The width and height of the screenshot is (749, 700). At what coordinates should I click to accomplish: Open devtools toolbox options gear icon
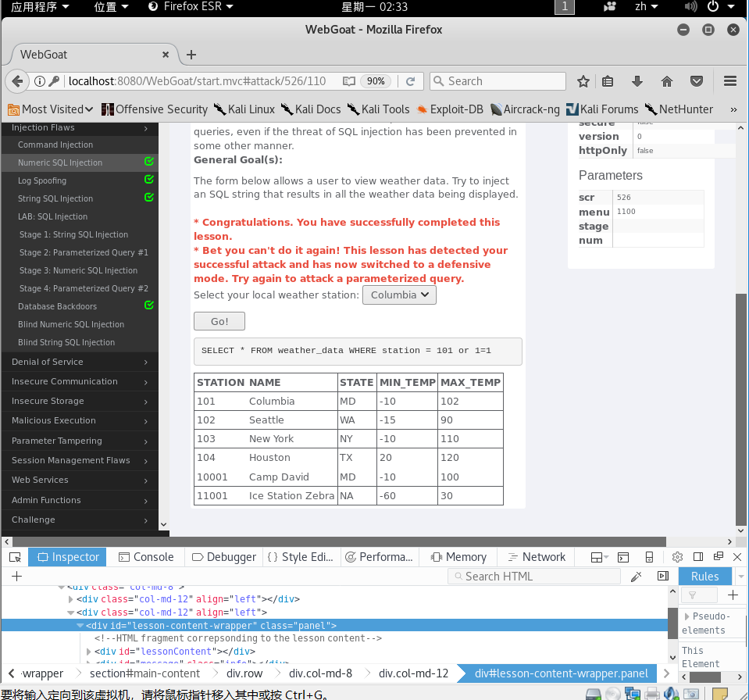coord(677,557)
